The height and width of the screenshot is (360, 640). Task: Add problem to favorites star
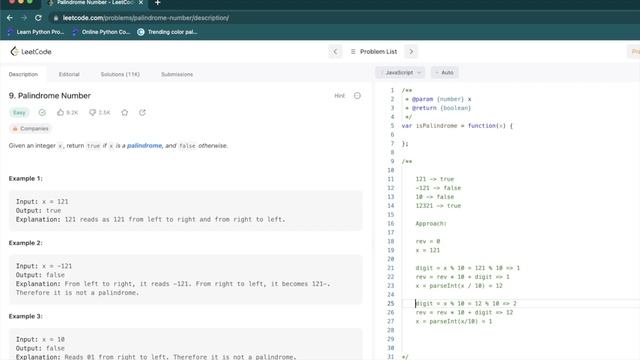[124, 113]
